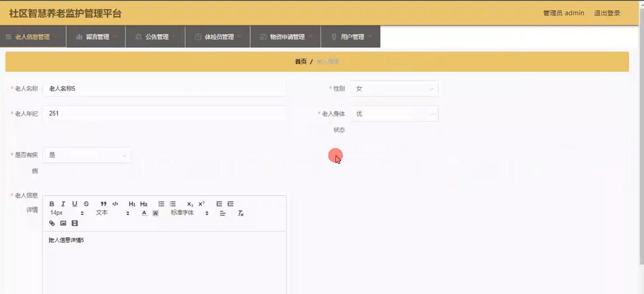Click the bar chart icon beside 留言管理
644x294 pixels.
point(79,37)
